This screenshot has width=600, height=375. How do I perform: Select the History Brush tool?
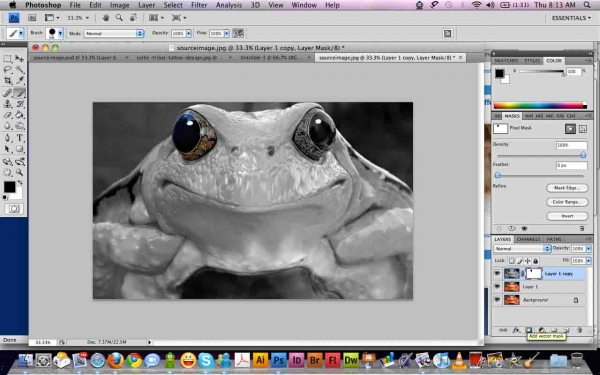point(19,104)
